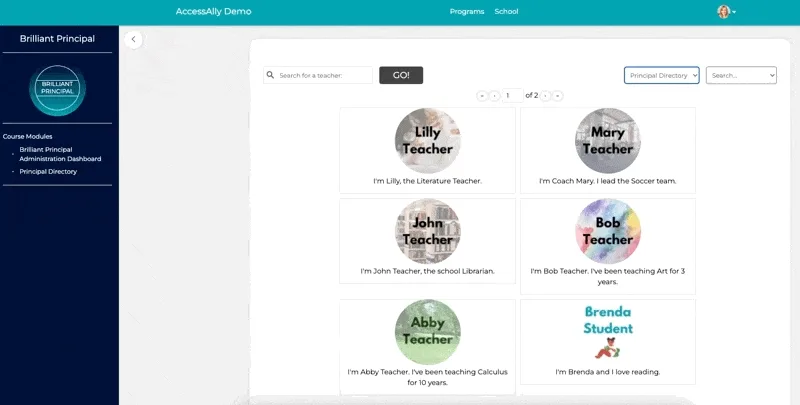Go to last page of results

coord(558,95)
